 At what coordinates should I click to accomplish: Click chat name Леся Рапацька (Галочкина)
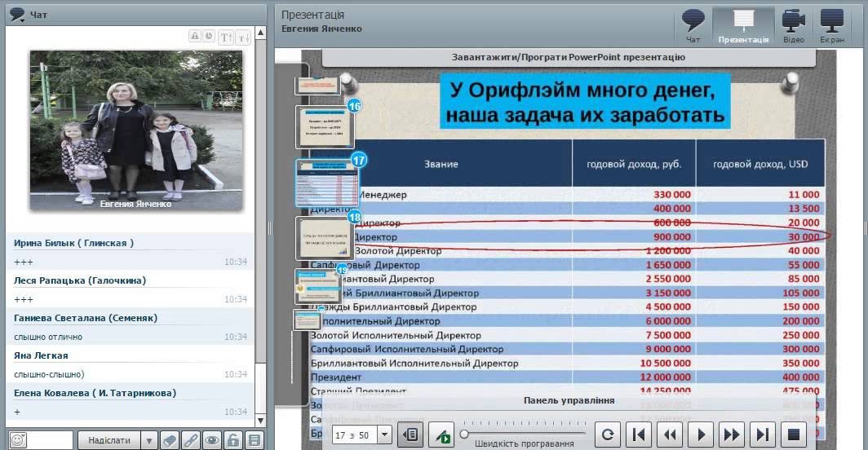[80, 280]
